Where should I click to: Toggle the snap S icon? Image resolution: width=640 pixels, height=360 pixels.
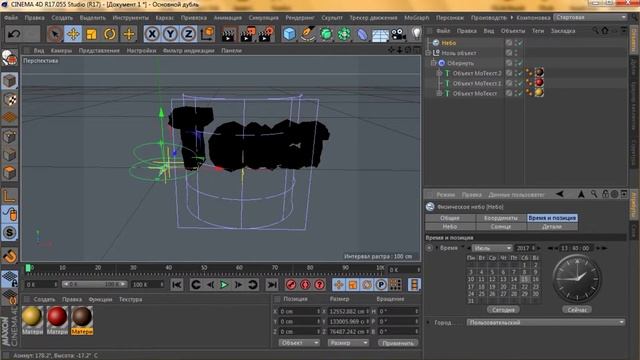coord(9,233)
